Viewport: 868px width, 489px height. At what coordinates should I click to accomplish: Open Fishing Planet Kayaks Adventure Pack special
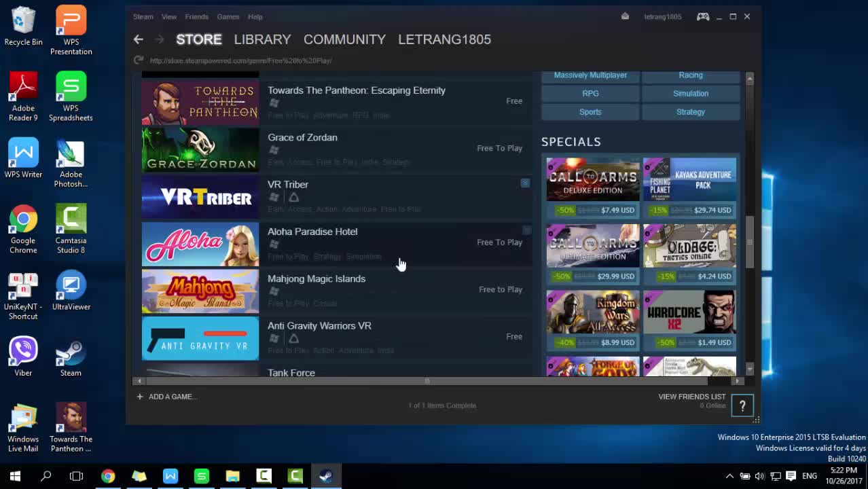tap(689, 187)
